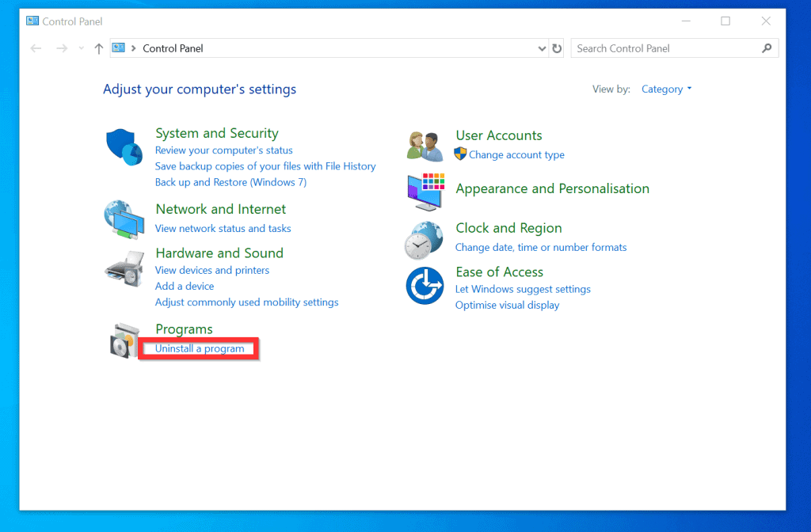Click Uninstall a program
811x532 pixels.
200,349
